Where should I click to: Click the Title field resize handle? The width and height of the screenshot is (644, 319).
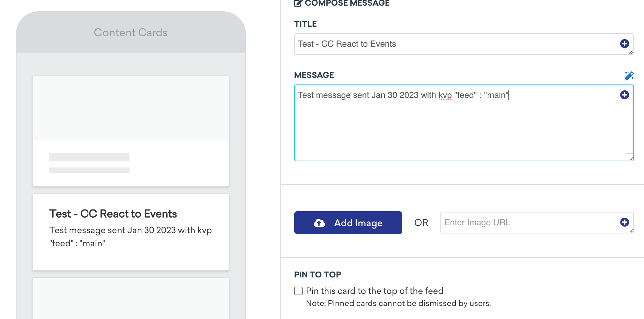631,52
